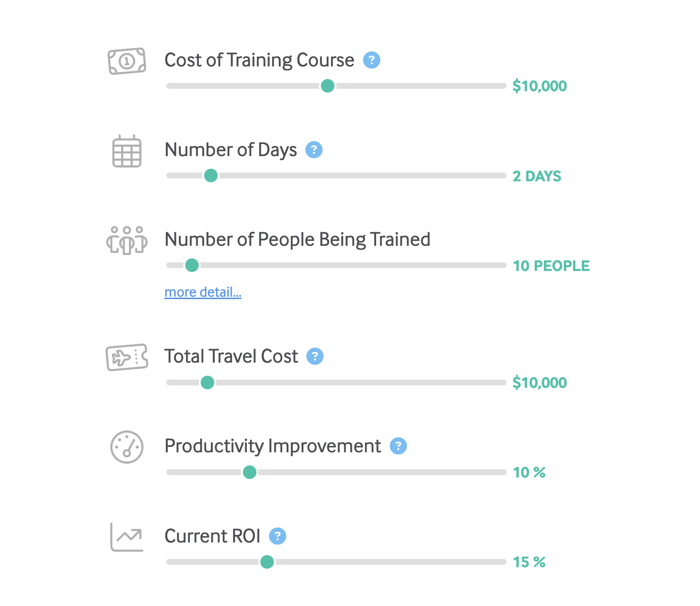The height and width of the screenshot is (606, 700).
Task: Open the Total Travel Cost help tooltip
Action: (x=315, y=356)
